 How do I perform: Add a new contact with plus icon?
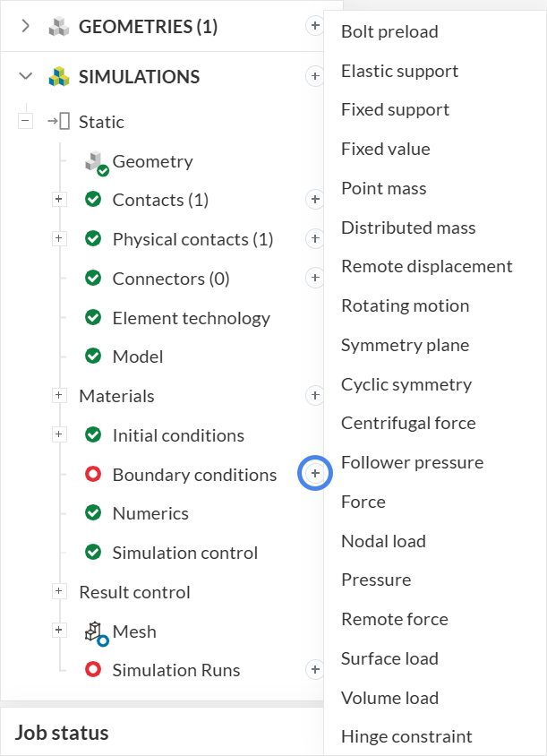[315, 199]
